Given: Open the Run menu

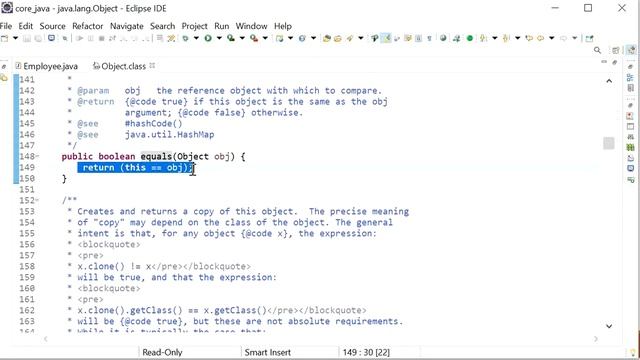Looking at the screenshot, I should [x=222, y=26].
